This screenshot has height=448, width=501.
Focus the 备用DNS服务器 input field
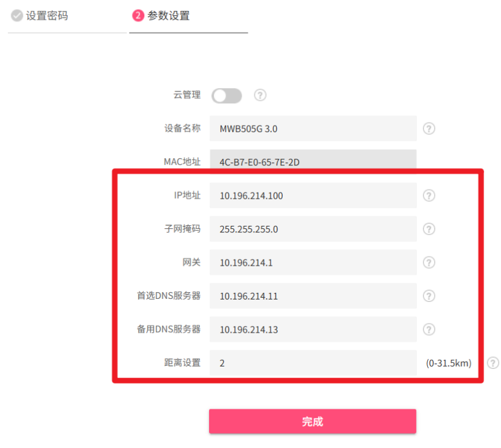[x=313, y=329]
